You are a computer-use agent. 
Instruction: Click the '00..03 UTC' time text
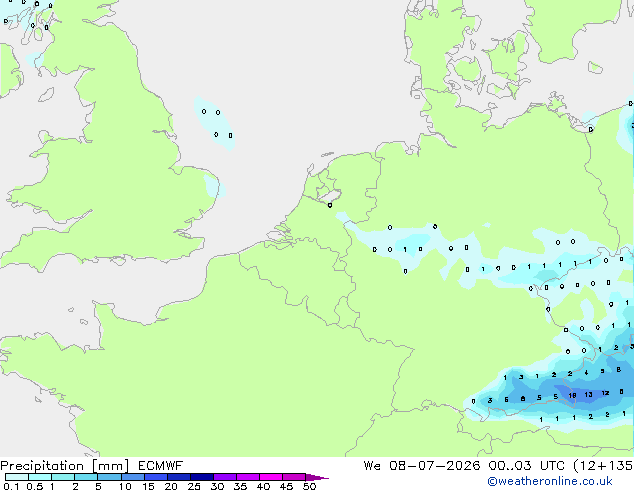click(526, 466)
